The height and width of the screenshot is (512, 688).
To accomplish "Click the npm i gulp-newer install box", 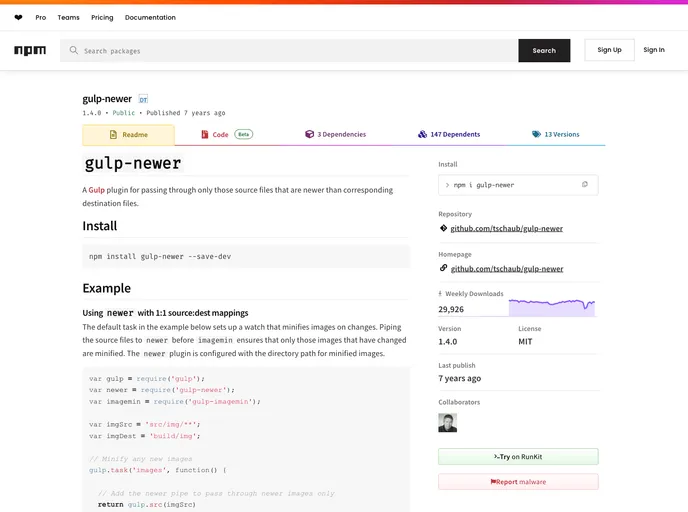I will tap(518, 185).
